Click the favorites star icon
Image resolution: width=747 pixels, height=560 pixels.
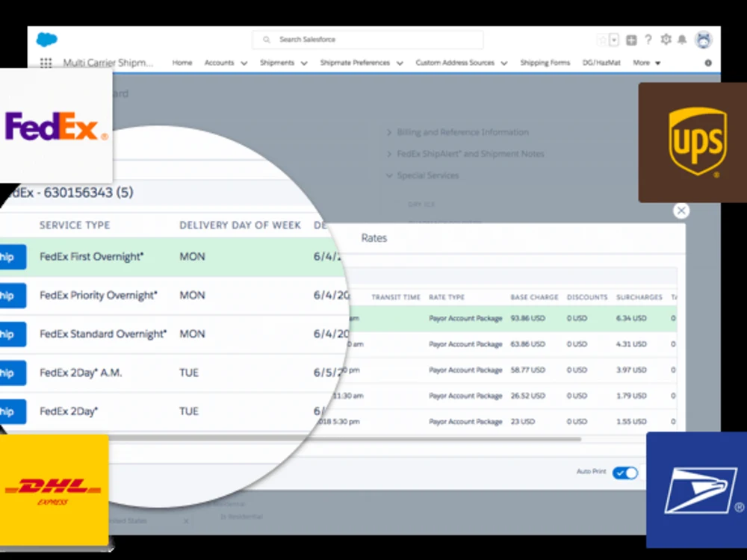point(602,40)
